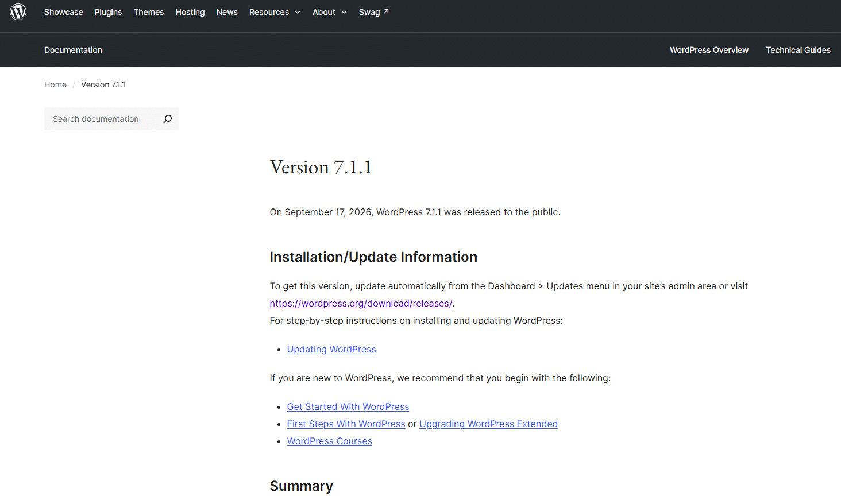The width and height of the screenshot is (841, 504).
Task: Click the Swag external link arrow icon
Action: (386, 11)
